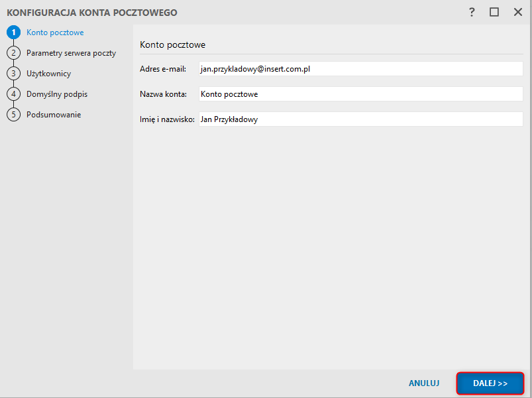Image resolution: width=532 pixels, height=398 pixels.
Task: Focus the Nazwa konta text field
Action: 360,94
